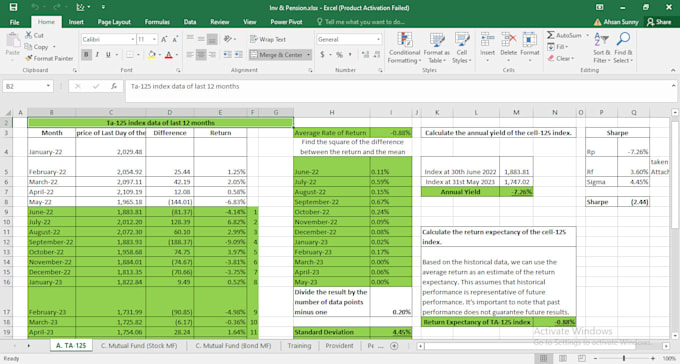Add a new sheet with plus button
The height and width of the screenshot is (364, 680).
[394, 346]
